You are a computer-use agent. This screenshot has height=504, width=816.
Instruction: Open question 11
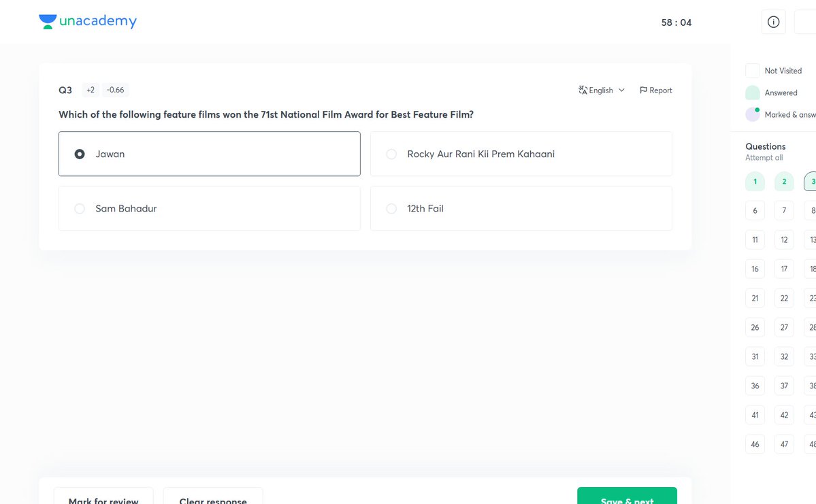pyautogui.click(x=755, y=240)
